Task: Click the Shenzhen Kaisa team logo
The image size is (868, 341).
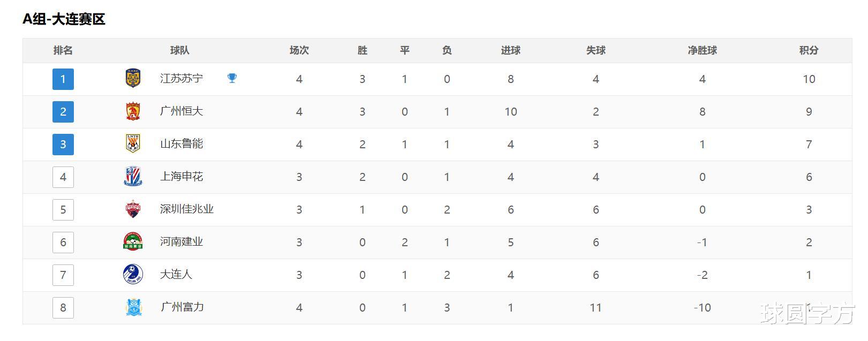Action: point(133,209)
